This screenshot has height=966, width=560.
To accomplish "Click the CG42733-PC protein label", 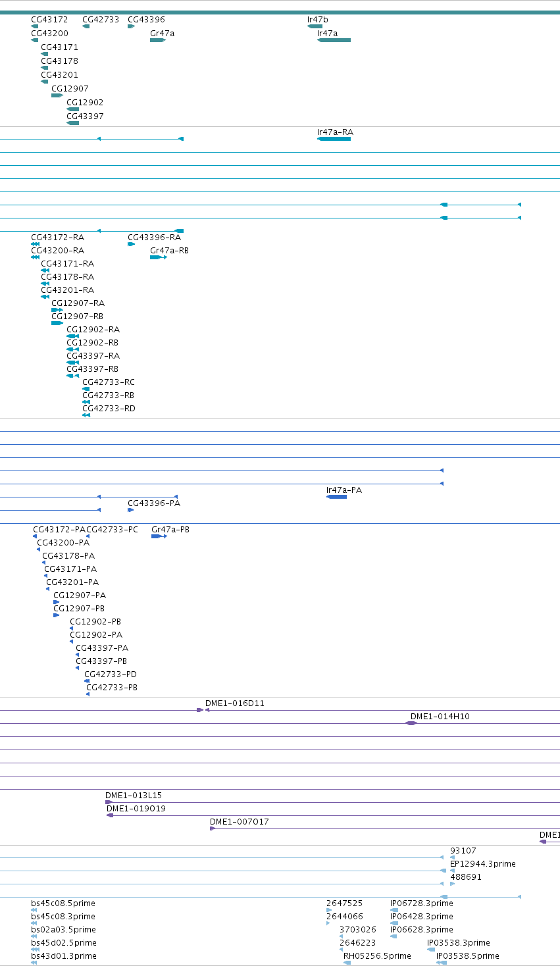I will pyautogui.click(x=112, y=530).
